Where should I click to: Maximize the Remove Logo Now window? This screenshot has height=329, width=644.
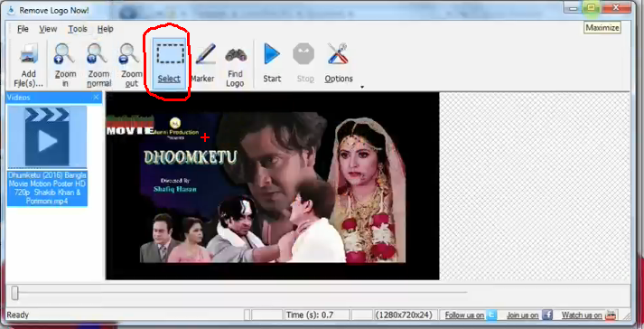point(591,7)
